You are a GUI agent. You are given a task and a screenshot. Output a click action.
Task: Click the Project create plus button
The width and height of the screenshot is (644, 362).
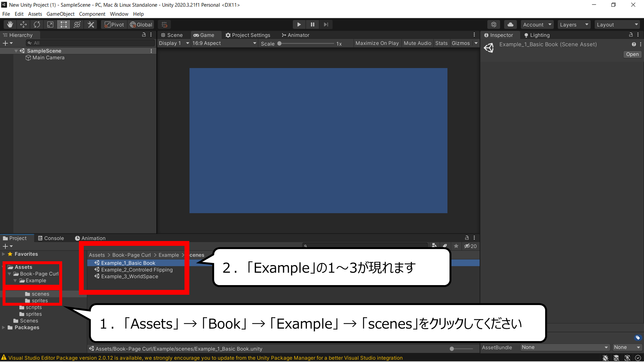(7, 246)
